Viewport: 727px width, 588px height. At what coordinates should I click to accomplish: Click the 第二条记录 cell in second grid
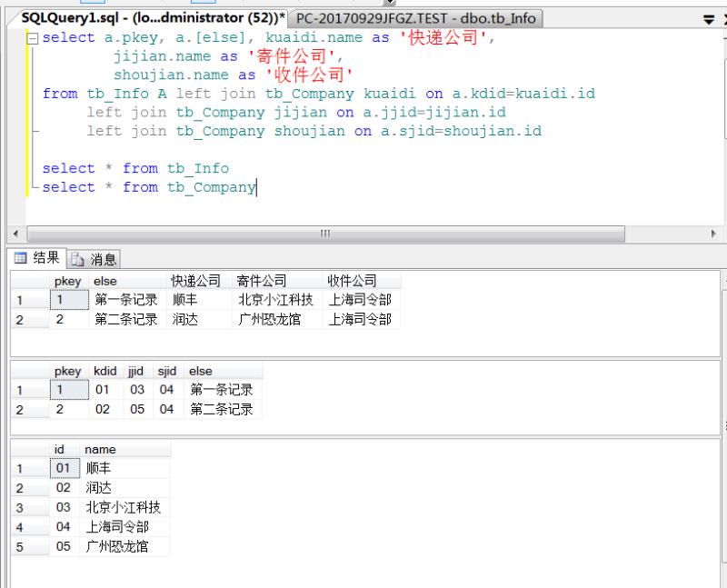coord(222,410)
